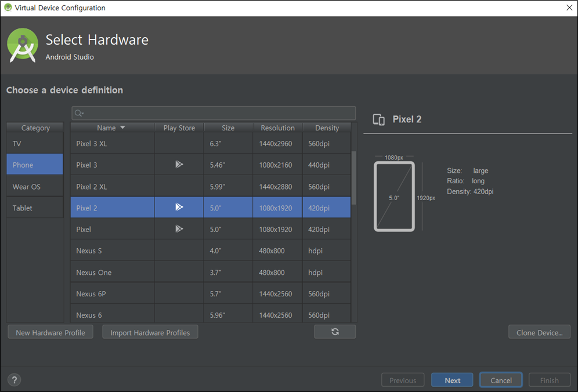
Task: Select the Tablet category
Action: 35,208
